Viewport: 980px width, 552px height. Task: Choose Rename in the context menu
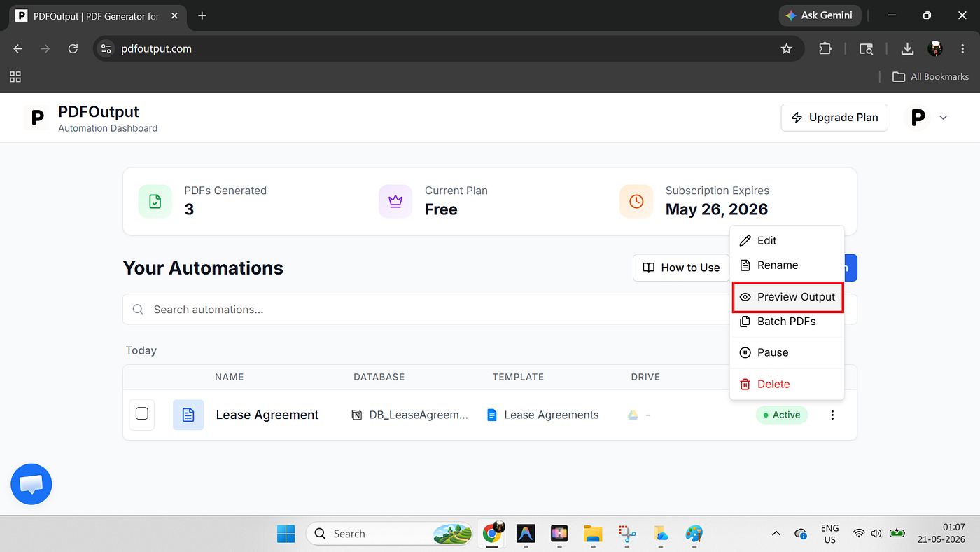click(x=787, y=265)
